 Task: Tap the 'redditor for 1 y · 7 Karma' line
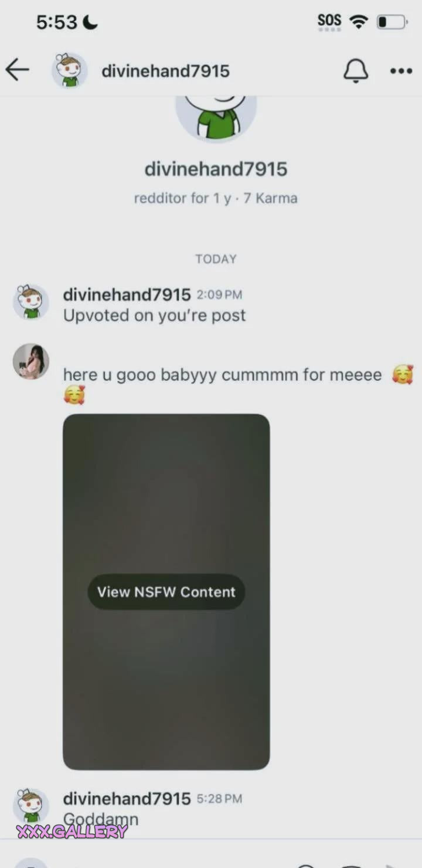(x=216, y=198)
